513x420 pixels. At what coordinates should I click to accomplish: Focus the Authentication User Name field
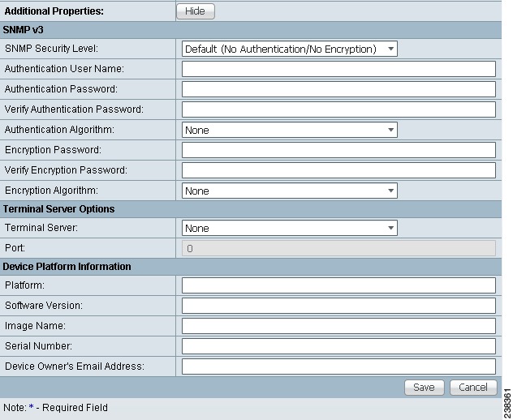pos(338,69)
